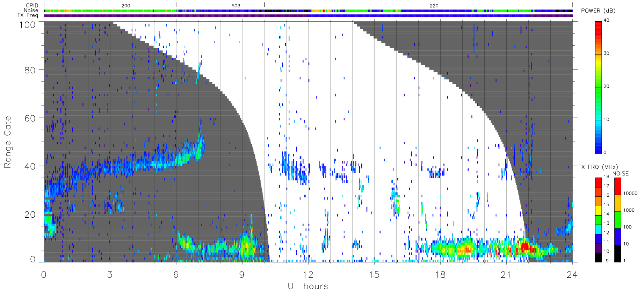Click the TX FRQ (MHz) legend title

coord(598,167)
